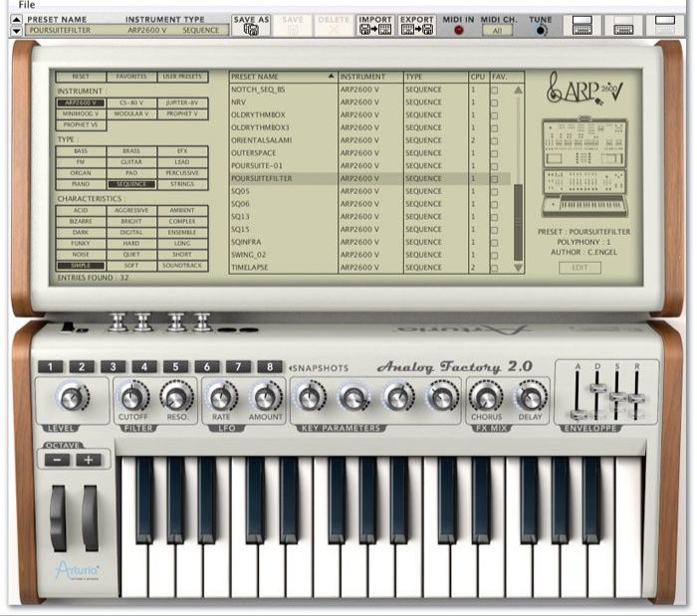Viewport: 697px width, 616px height.
Task: Select the TIMELAPSE preset row
Action: pos(369,268)
